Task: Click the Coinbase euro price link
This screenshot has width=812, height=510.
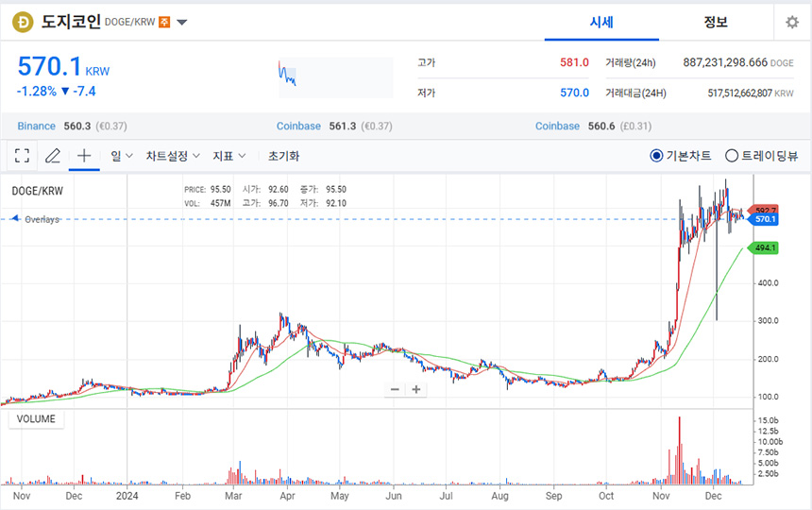Action: pos(298,127)
